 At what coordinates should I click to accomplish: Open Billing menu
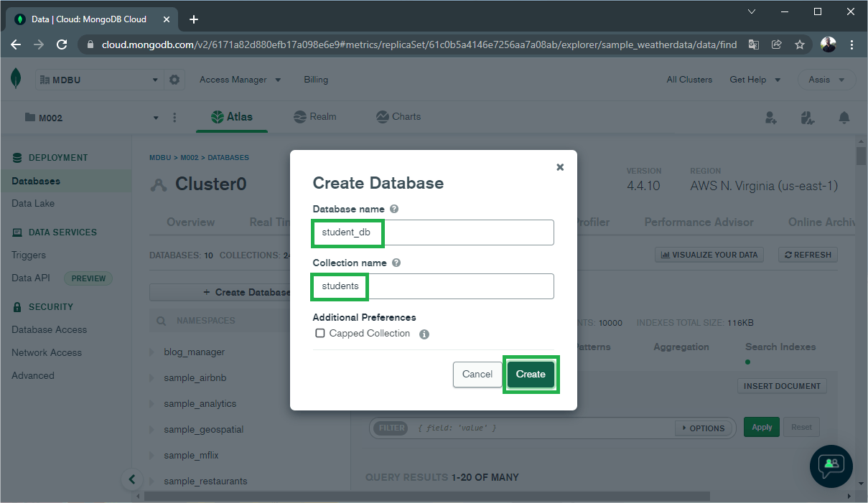click(x=316, y=80)
